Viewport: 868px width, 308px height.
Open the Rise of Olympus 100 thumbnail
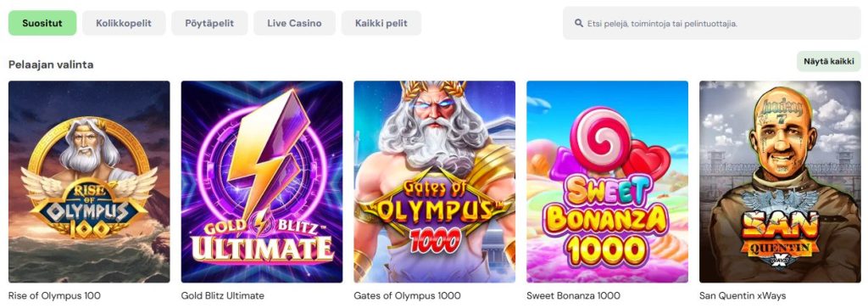[89, 182]
